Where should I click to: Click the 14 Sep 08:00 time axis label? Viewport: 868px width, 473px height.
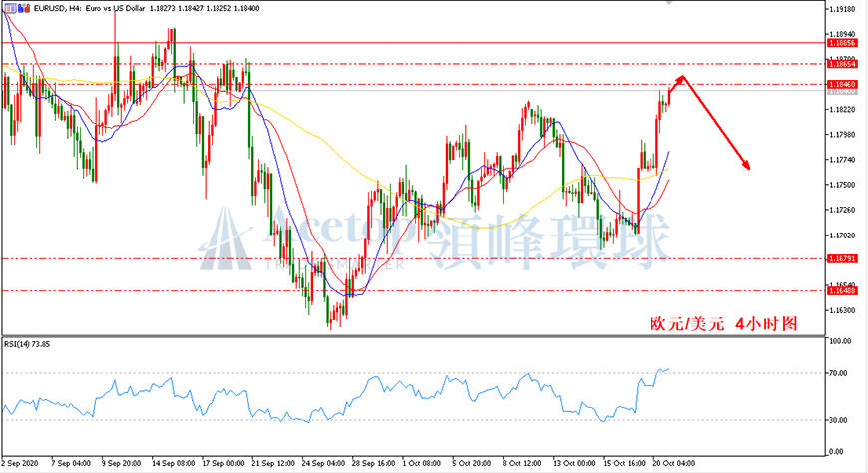[x=174, y=463]
